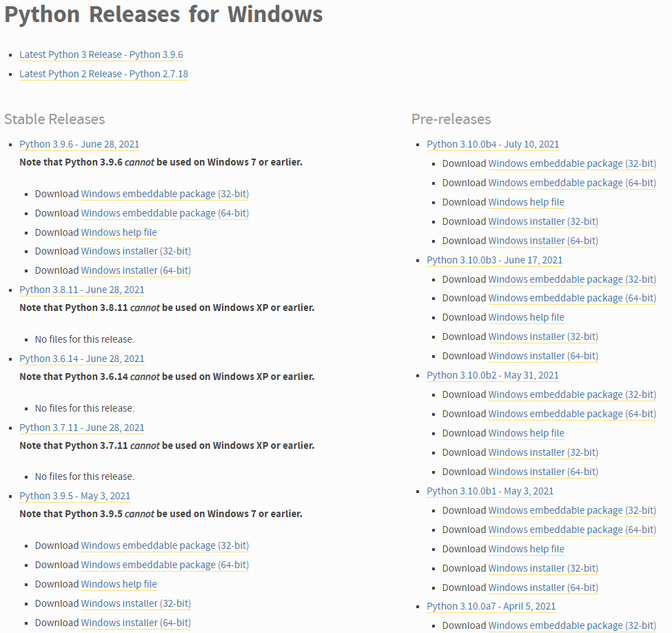Click 'No files for this release' under Python 3.7.11

pos(85,477)
